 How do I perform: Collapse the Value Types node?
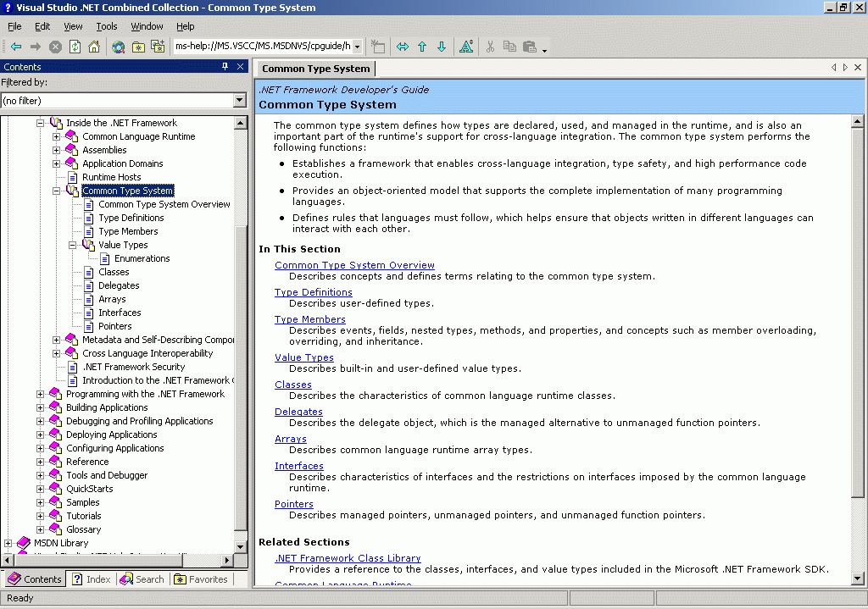click(x=73, y=245)
